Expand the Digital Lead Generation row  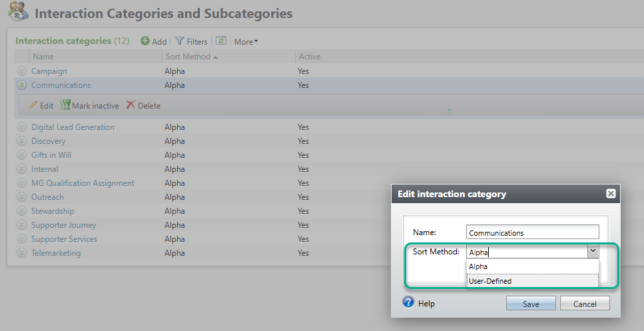21,127
